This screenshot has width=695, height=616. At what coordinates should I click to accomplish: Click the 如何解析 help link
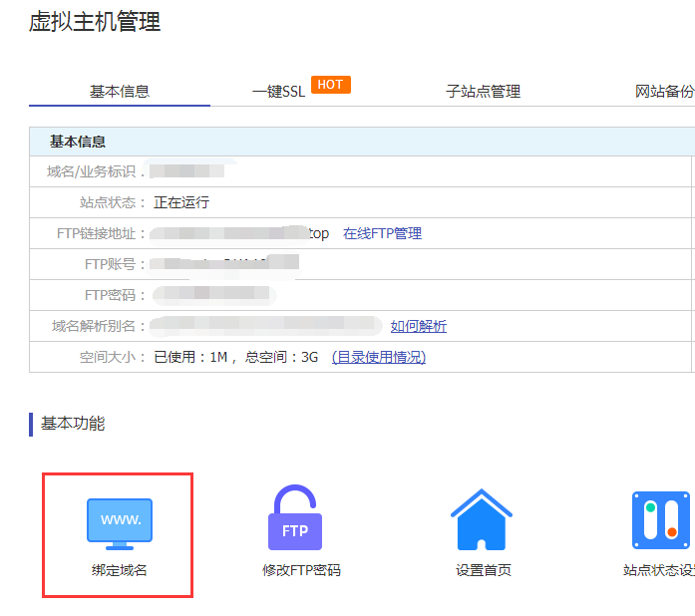(418, 326)
